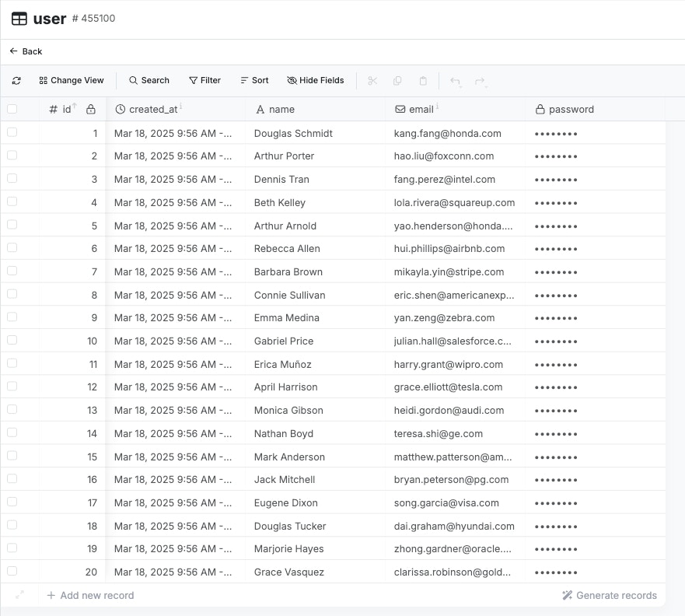The image size is (685, 616).
Task: Open the Sort menu
Action: pos(255,80)
